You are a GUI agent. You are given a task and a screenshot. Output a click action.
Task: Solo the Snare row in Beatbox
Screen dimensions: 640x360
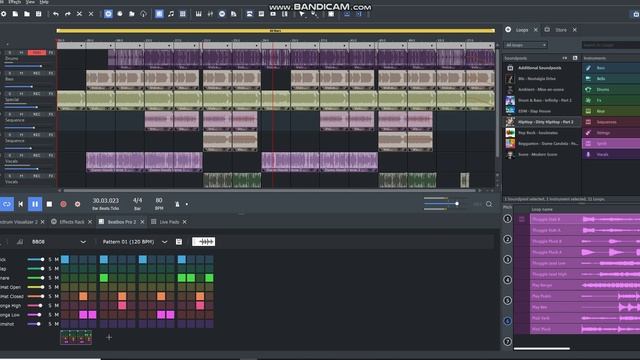(x=50, y=278)
